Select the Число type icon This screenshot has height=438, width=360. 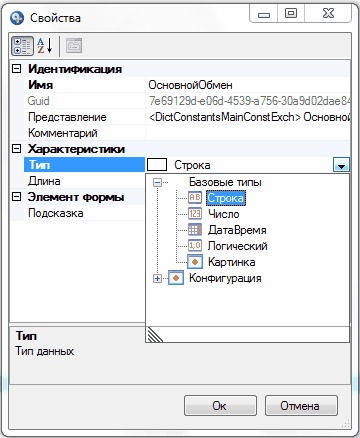point(195,214)
